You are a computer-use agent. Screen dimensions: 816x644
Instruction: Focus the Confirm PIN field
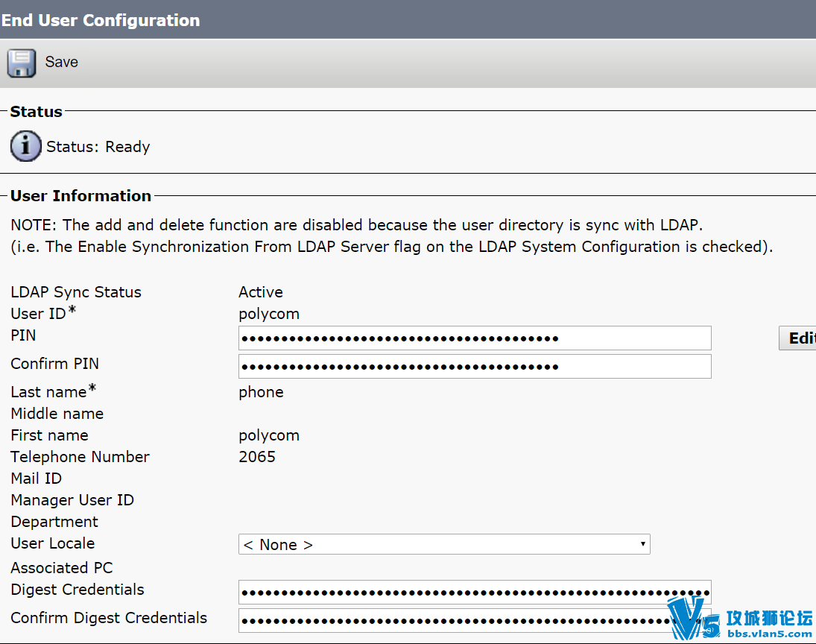475,367
